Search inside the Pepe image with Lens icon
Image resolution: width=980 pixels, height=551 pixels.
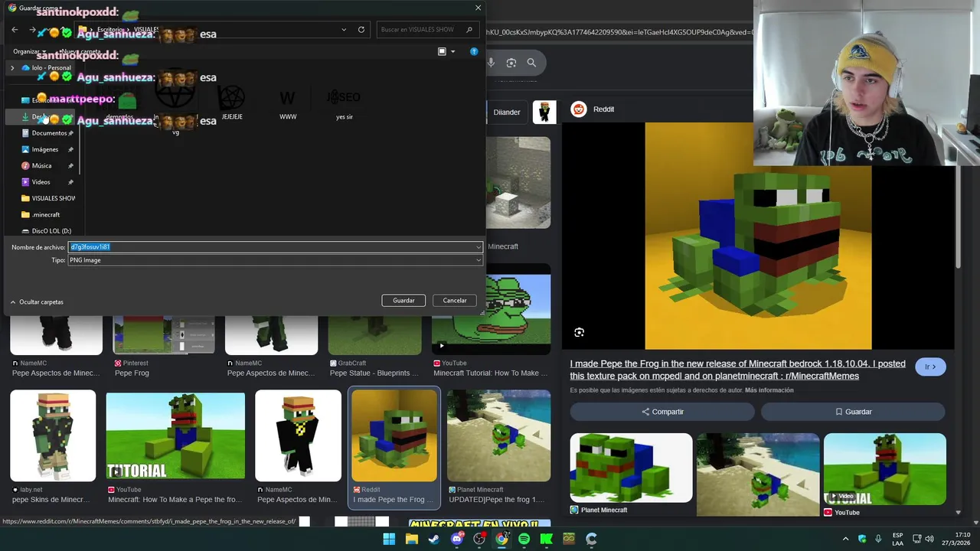click(x=579, y=332)
